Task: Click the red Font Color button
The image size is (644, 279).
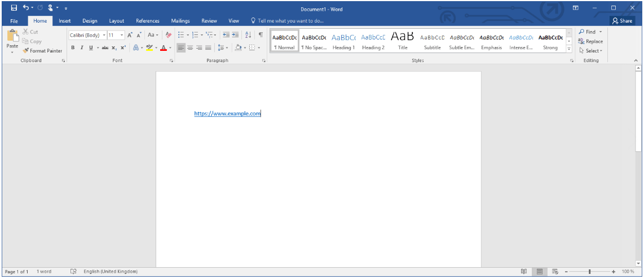Action: coord(164,48)
